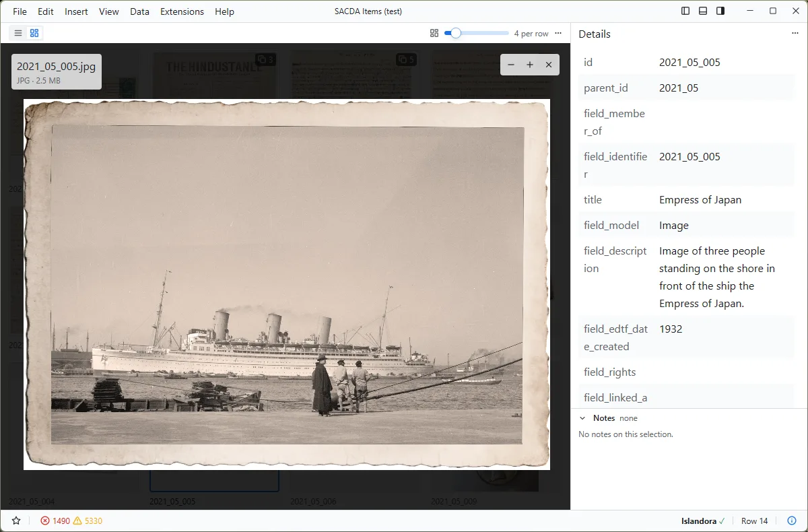Click the Details panel heading
This screenshot has height=532, width=808.
tap(595, 34)
